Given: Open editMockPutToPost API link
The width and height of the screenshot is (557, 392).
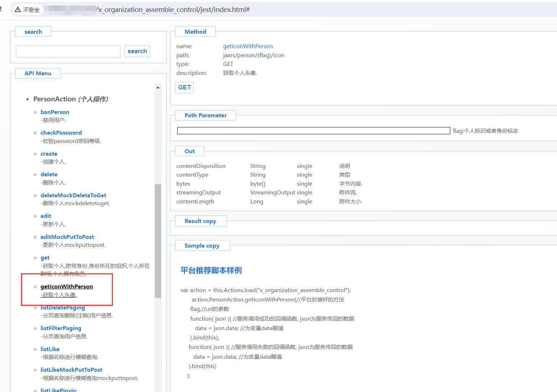Looking at the screenshot, I should [x=67, y=237].
